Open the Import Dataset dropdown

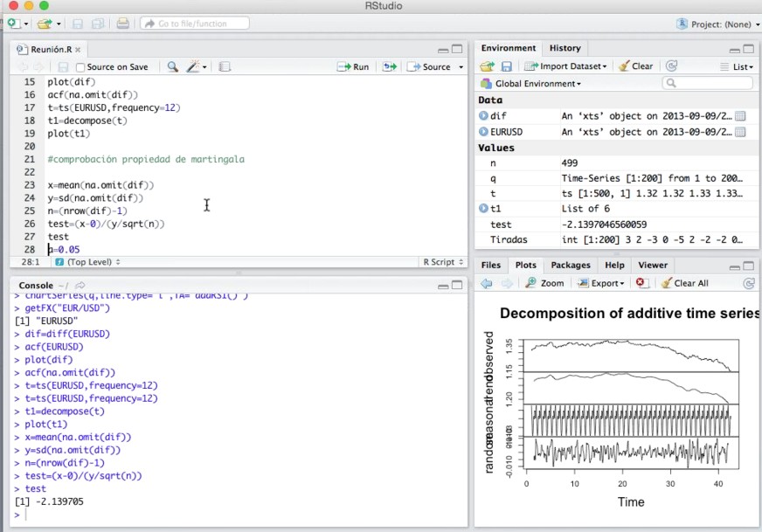(x=565, y=66)
